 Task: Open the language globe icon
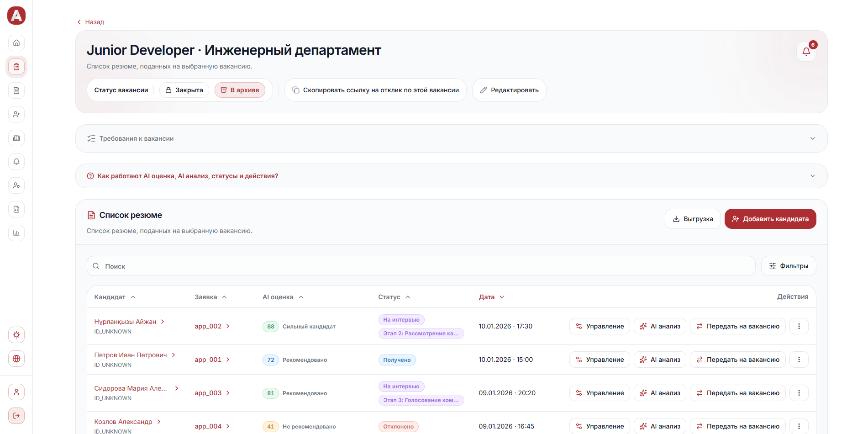tap(16, 359)
